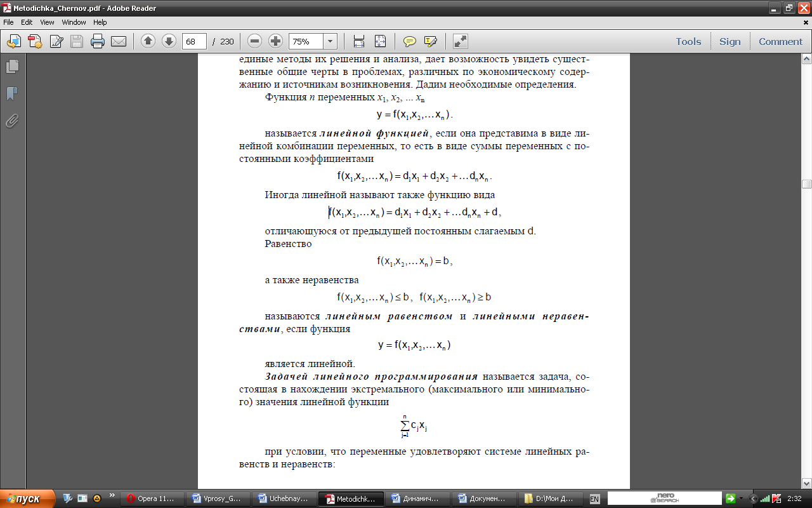Click the system clock showing 2:32
The width and height of the screenshot is (812, 508).
pos(795,498)
